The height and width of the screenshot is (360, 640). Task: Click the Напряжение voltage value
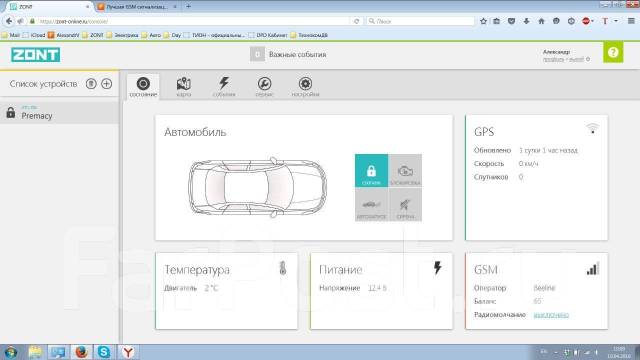[377, 288]
